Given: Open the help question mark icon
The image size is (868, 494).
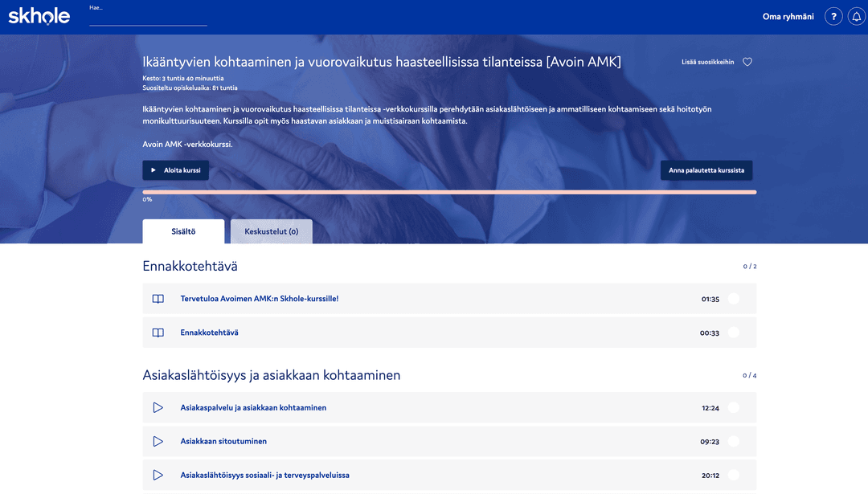Looking at the screenshot, I should click(x=833, y=17).
